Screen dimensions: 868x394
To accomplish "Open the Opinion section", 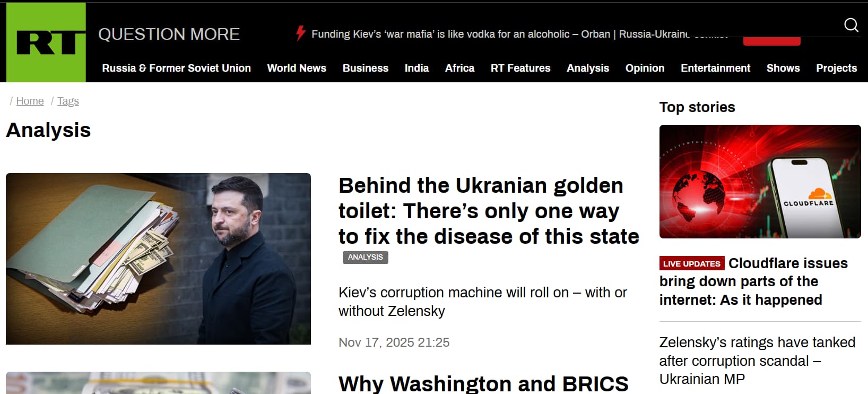I will (x=645, y=68).
